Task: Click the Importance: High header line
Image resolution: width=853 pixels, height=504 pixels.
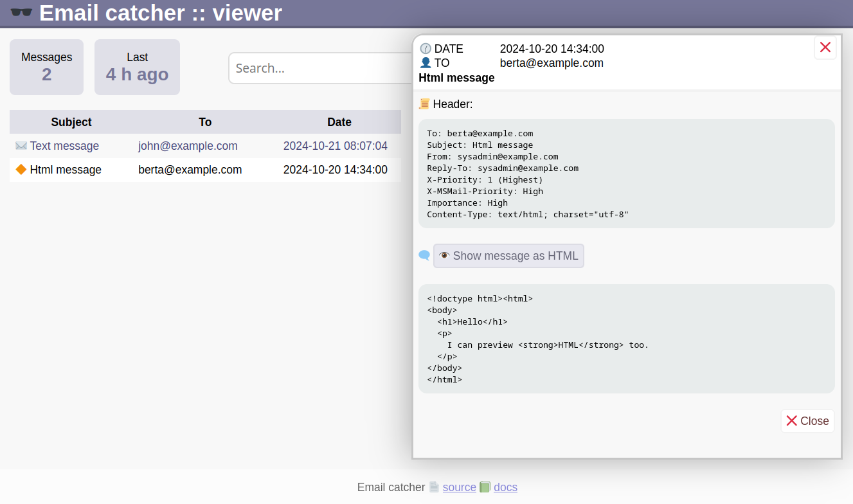Action: (467, 203)
